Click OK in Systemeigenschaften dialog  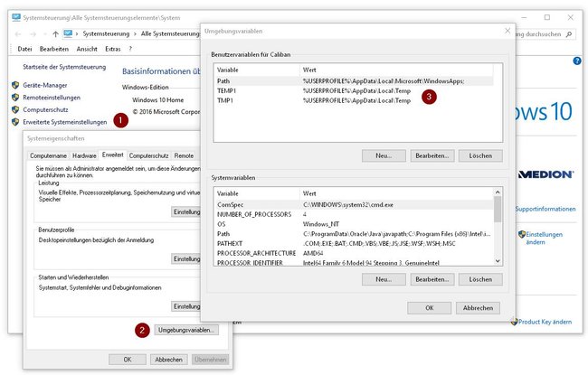coord(128,360)
